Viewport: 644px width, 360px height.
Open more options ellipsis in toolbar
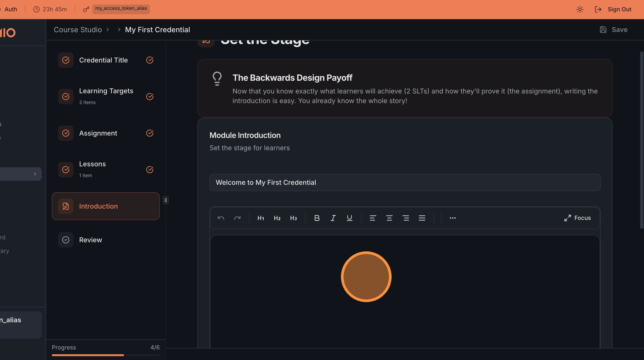pyautogui.click(x=453, y=218)
